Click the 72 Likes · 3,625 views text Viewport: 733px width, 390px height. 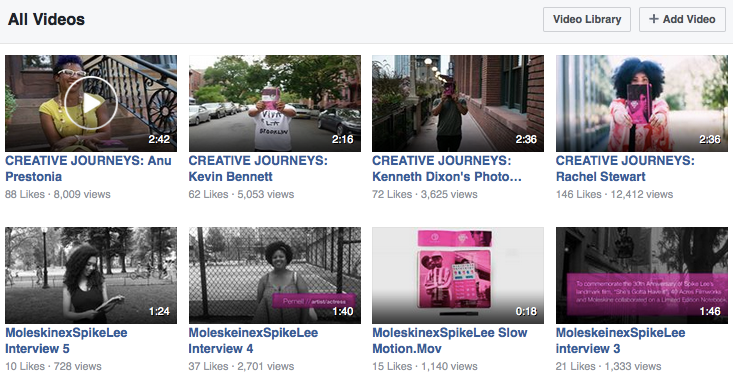tap(425, 194)
